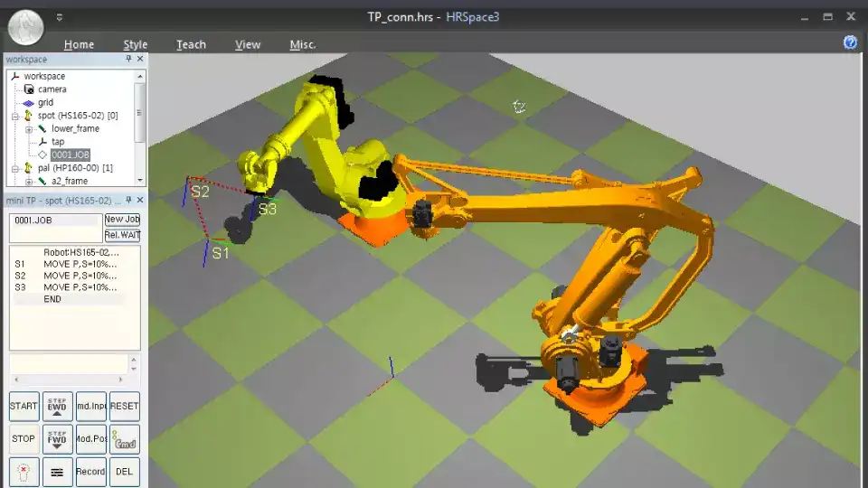Open the round HRSpace application button
The height and width of the screenshot is (488, 868).
(x=26, y=27)
